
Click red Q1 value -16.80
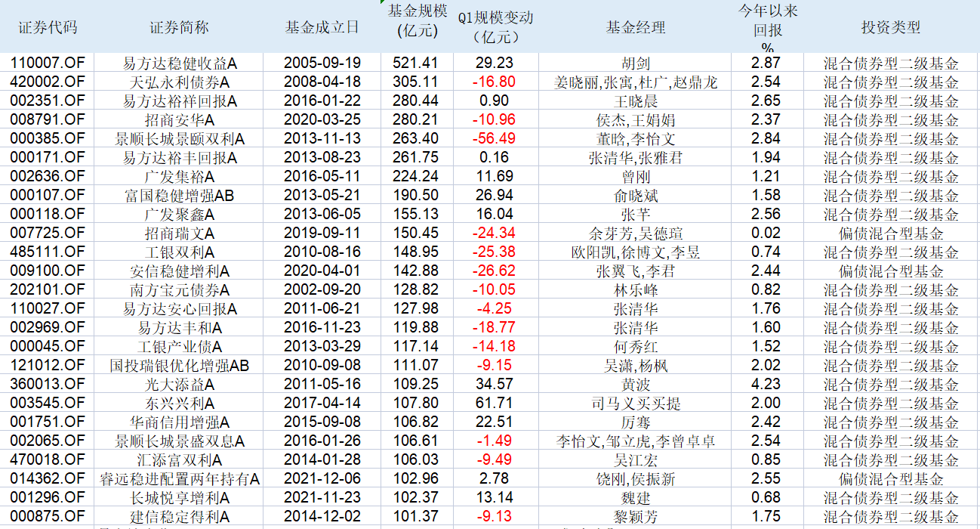495,82
